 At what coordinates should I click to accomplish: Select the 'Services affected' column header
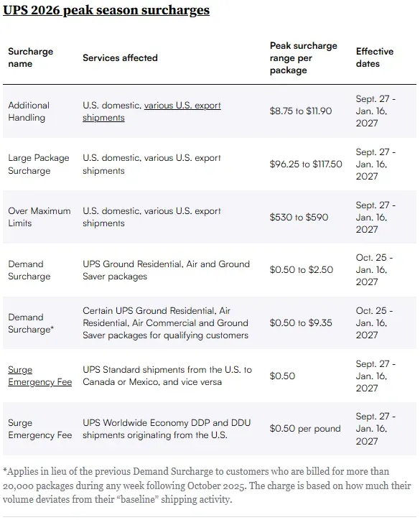point(120,57)
